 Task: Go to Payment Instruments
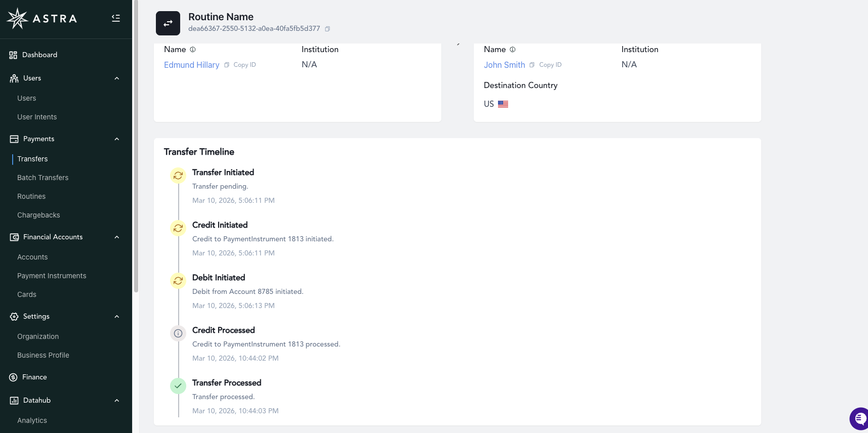(52, 276)
